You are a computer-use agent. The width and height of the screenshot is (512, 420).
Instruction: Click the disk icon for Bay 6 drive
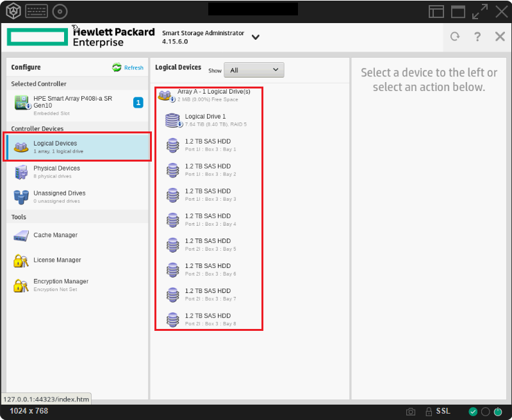(x=173, y=270)
